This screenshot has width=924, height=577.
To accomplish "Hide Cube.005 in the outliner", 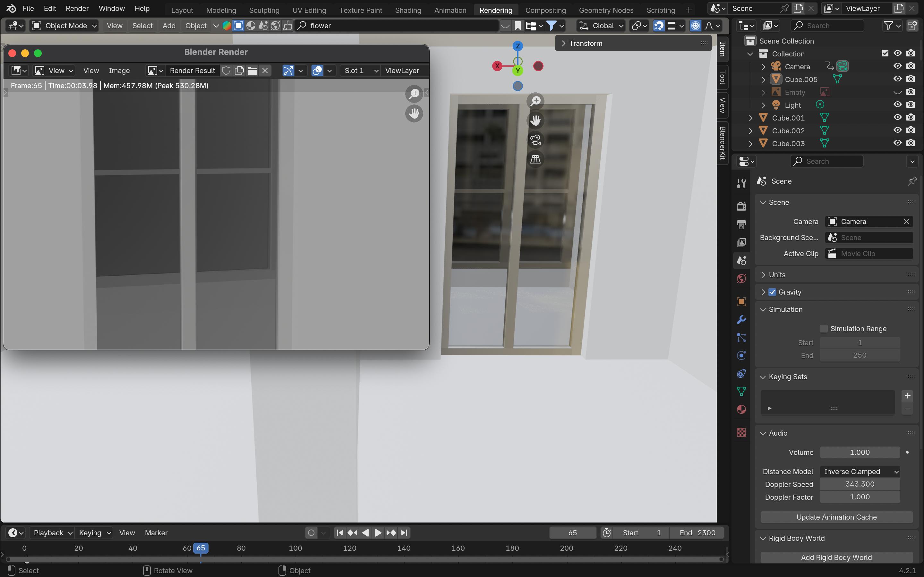I will 898,79.
